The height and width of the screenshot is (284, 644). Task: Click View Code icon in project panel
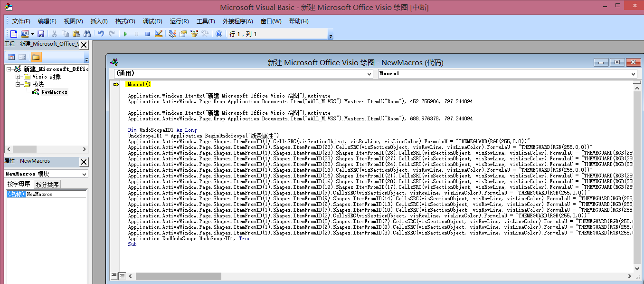coord(12,57)
